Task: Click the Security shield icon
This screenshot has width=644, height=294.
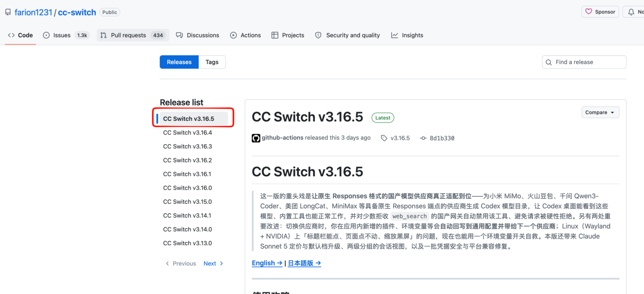Action: (x=318, y=35)
